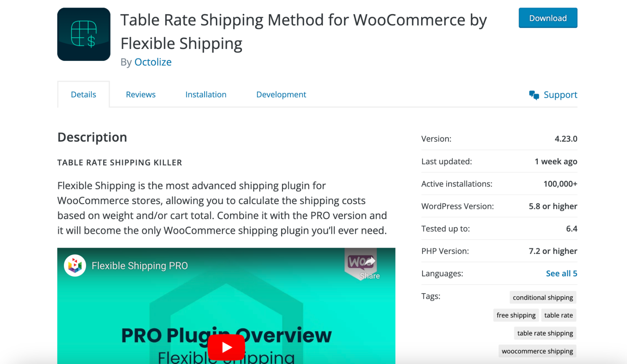The height and width of the screenshot is (364, 627).
Task: Click the Details tab currently selected
Action: [83, 94]
